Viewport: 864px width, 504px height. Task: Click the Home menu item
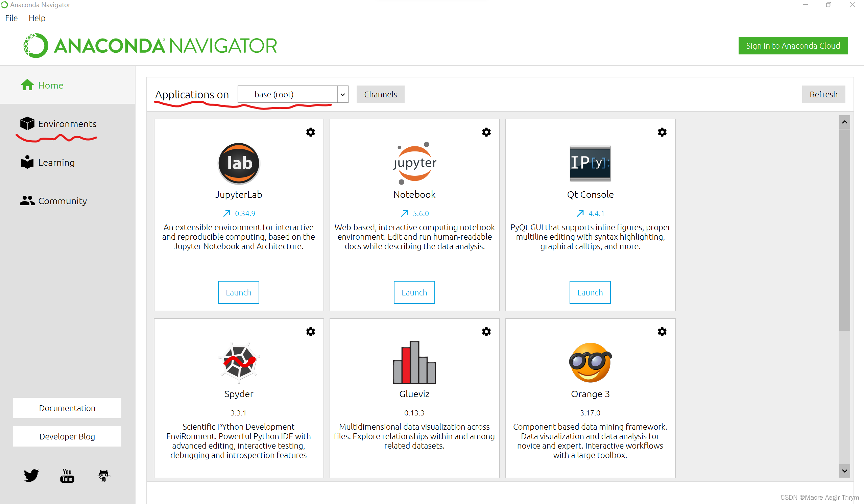tap(51, 85)
